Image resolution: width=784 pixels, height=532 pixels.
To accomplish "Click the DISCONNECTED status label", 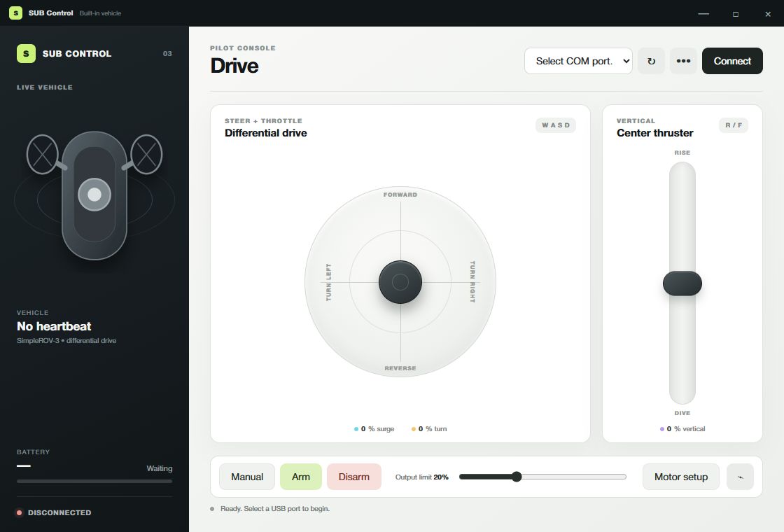I will (59, 512).
